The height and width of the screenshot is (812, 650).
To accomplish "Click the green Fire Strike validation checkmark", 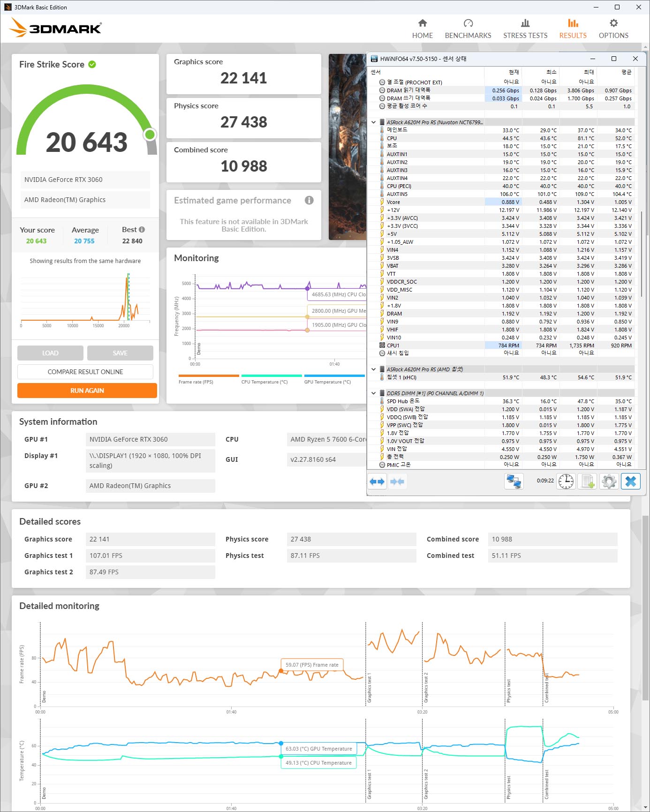I will point(92,64).
